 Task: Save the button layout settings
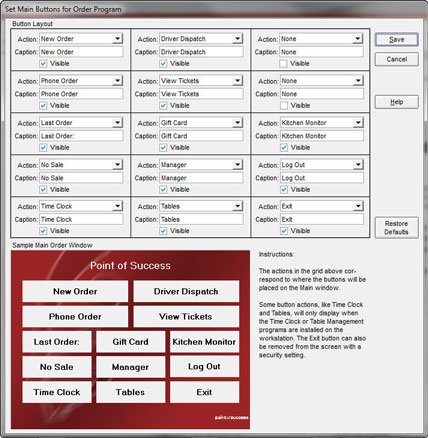click(x=396, y=40)
